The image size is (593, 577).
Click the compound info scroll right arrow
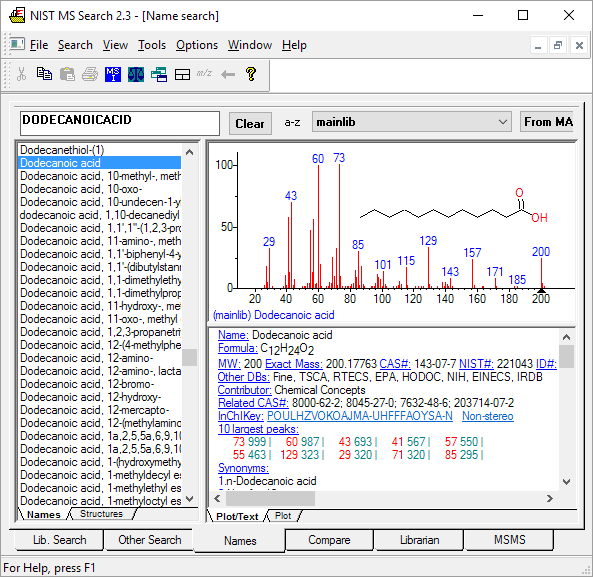coord(550,498)
